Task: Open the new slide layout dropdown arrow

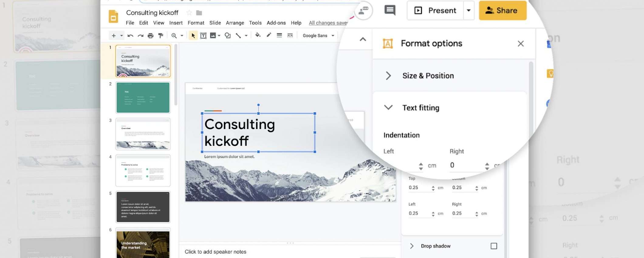Action: tap(122, 36)
